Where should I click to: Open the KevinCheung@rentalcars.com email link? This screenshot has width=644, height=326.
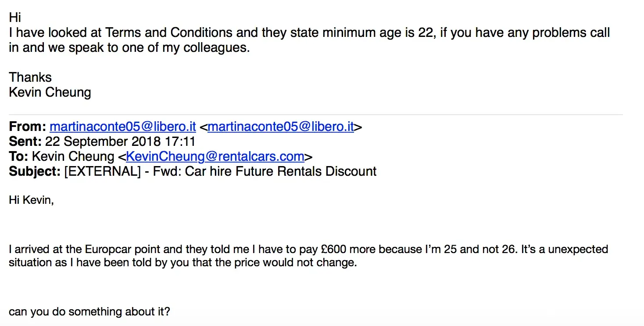[215, 156]
